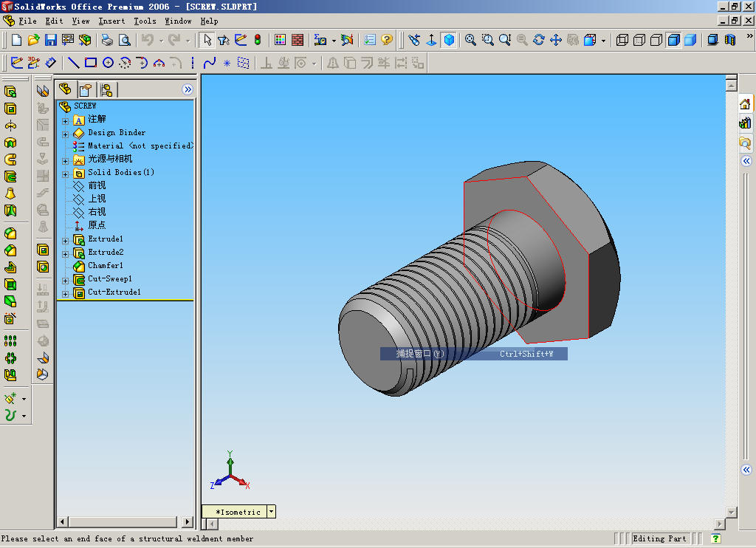The image size is (756, 548).
Task: Click Extruded Boss/Base feature icon
Action: [x=10, y=92]
